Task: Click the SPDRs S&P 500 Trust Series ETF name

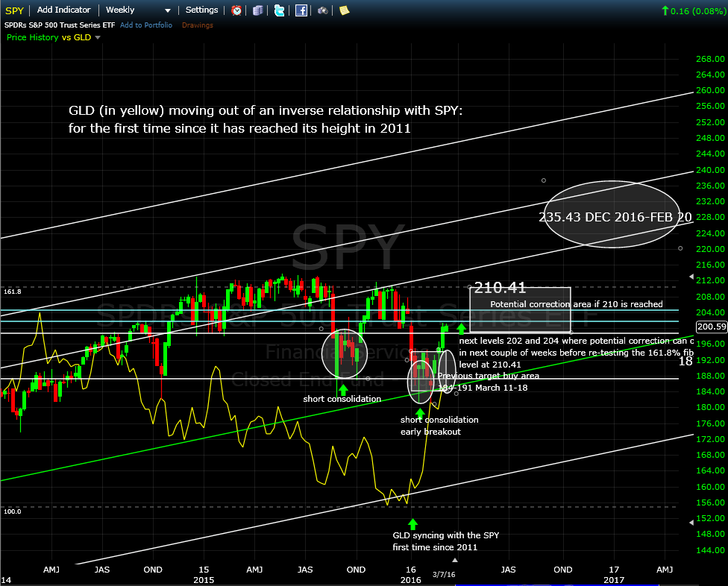Action: [60, 25]
